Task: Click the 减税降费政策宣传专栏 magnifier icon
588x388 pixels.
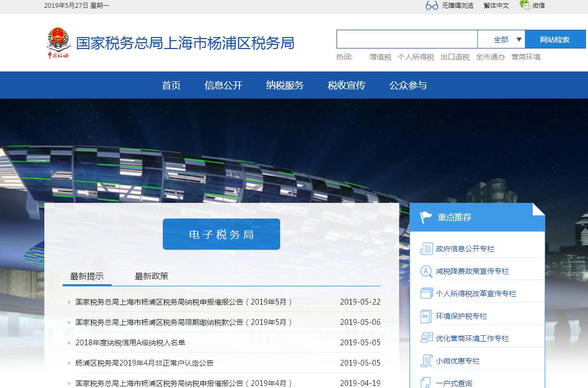Action: (x=427, y=271)
